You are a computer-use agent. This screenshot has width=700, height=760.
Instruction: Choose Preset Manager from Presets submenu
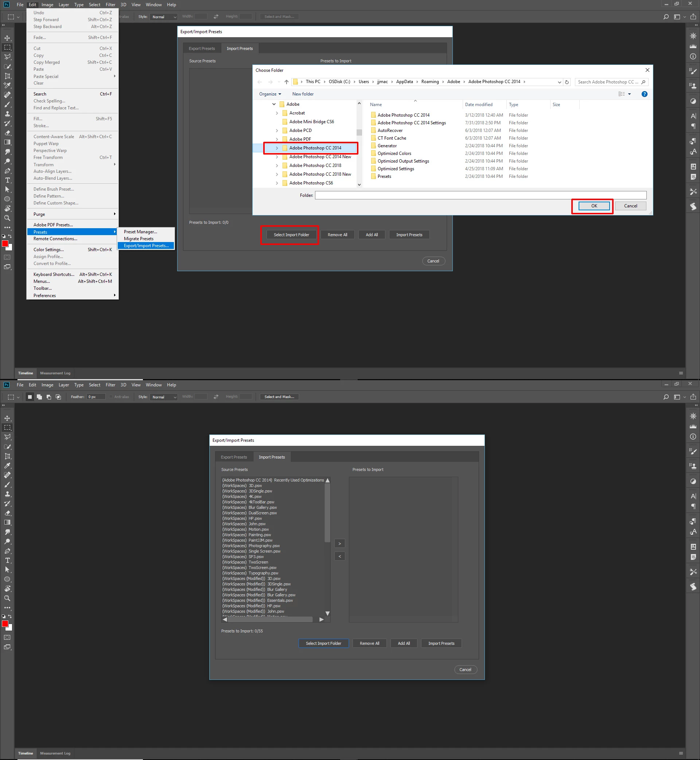point(140,232)
